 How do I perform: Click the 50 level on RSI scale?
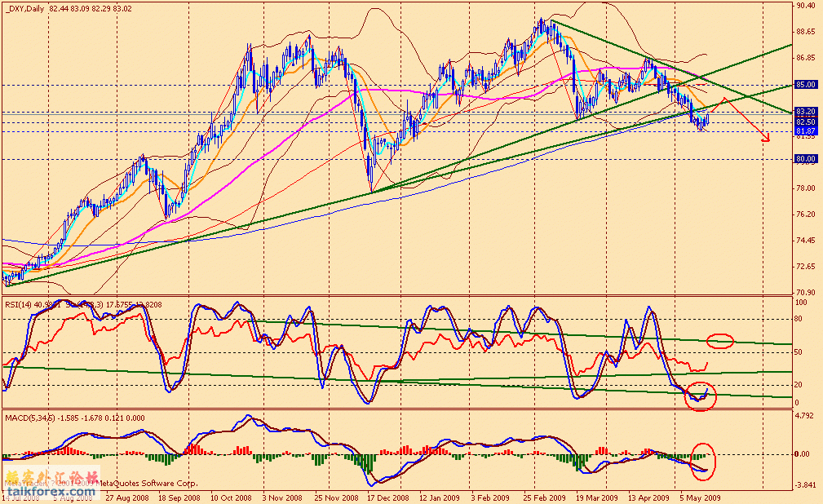click(799, 352)
